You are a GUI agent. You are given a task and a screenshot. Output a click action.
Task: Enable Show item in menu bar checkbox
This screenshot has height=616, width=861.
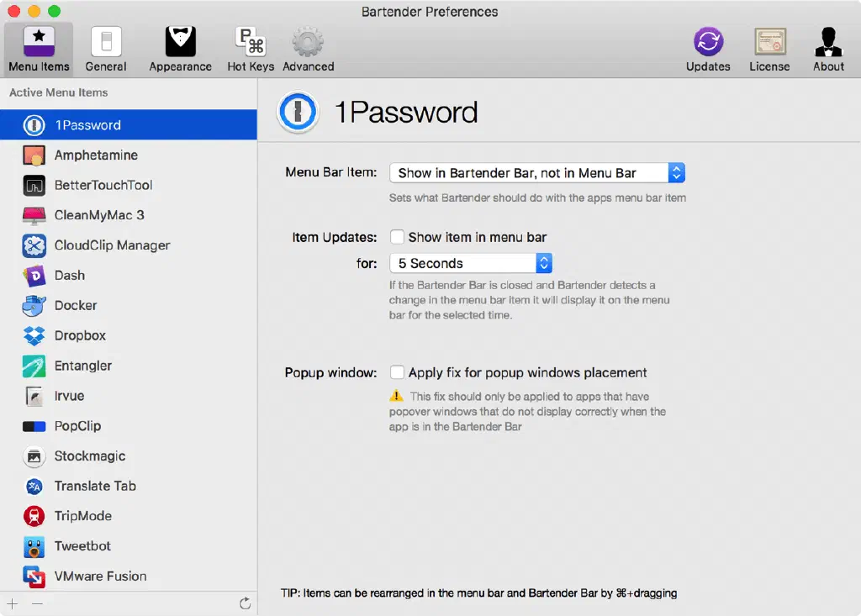(x=397, y=238)
